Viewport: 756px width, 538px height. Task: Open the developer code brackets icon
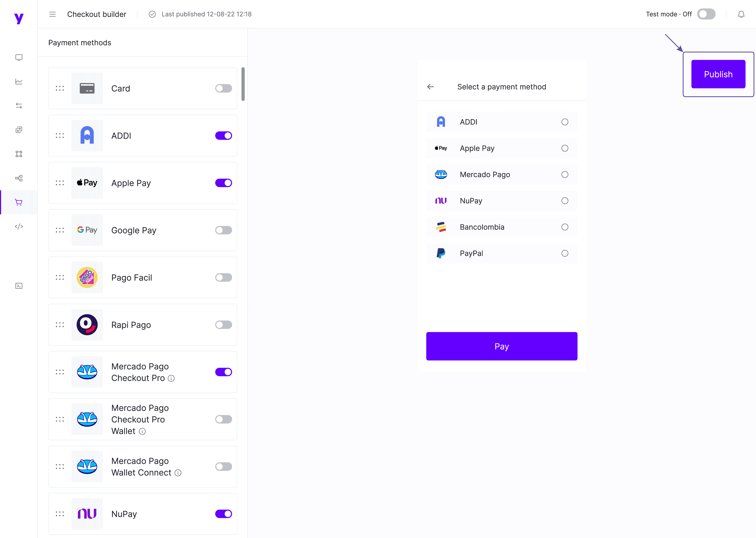19,227
